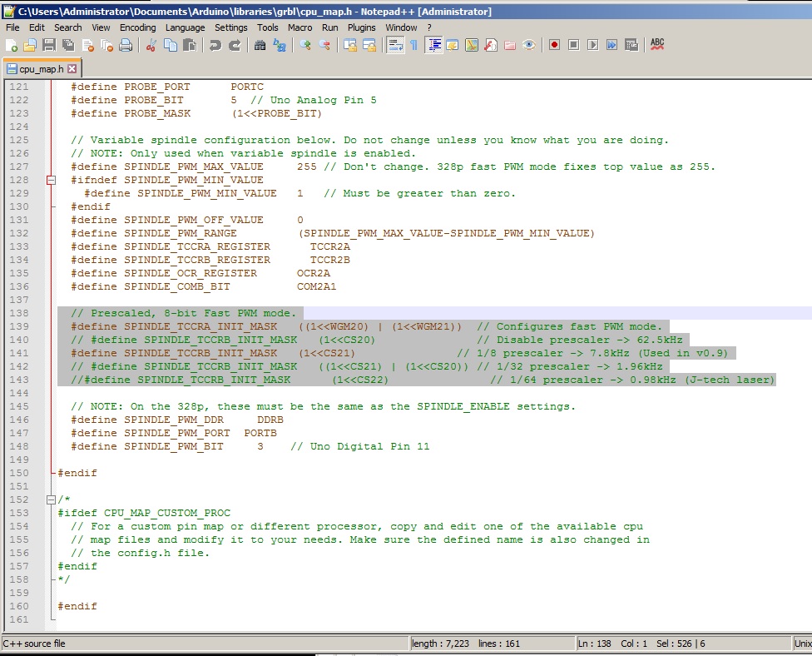Stop macro recording with the square button

coord(574,46)
